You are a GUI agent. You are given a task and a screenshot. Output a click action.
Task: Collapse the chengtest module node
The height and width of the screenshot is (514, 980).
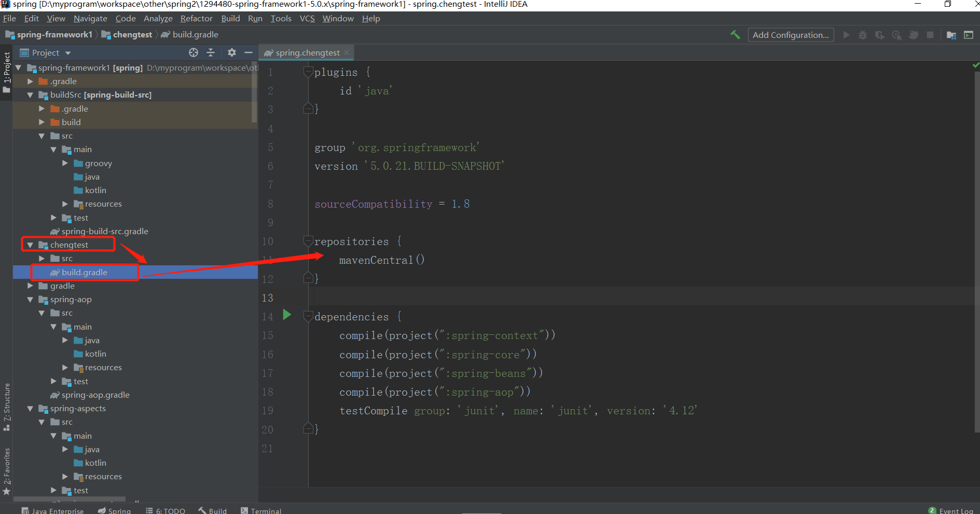[30, 245]
